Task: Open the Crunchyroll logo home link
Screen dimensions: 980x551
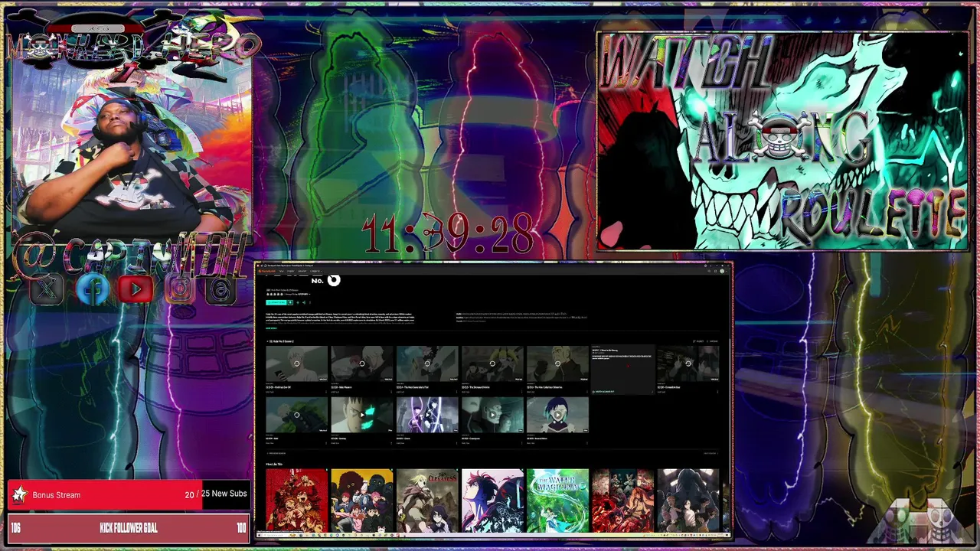Action: (267, 271)
